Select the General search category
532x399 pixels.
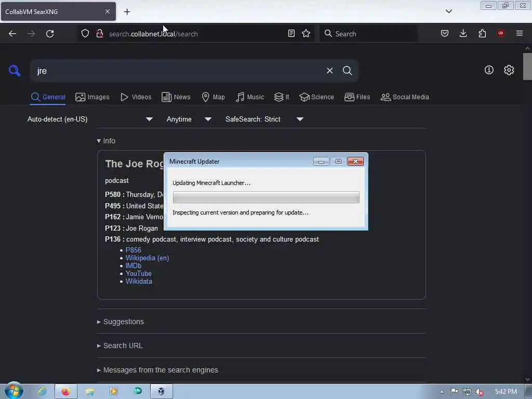[48, 97]
